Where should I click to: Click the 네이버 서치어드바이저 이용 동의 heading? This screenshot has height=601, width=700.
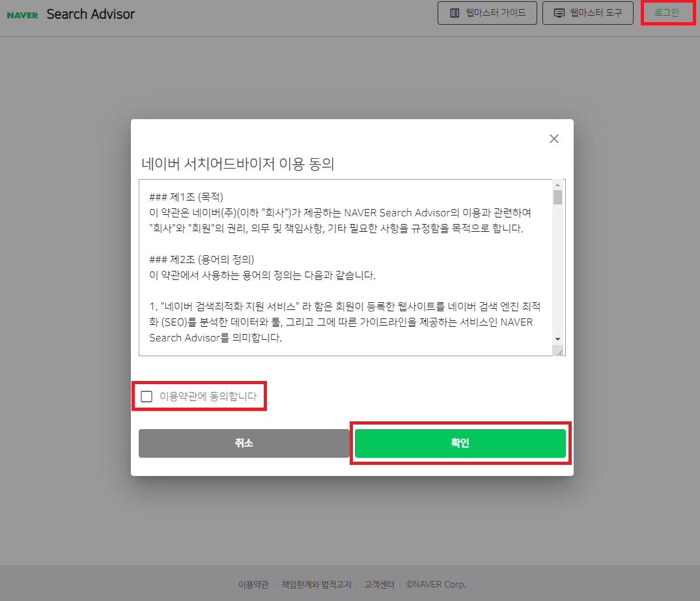click(238, 164)
